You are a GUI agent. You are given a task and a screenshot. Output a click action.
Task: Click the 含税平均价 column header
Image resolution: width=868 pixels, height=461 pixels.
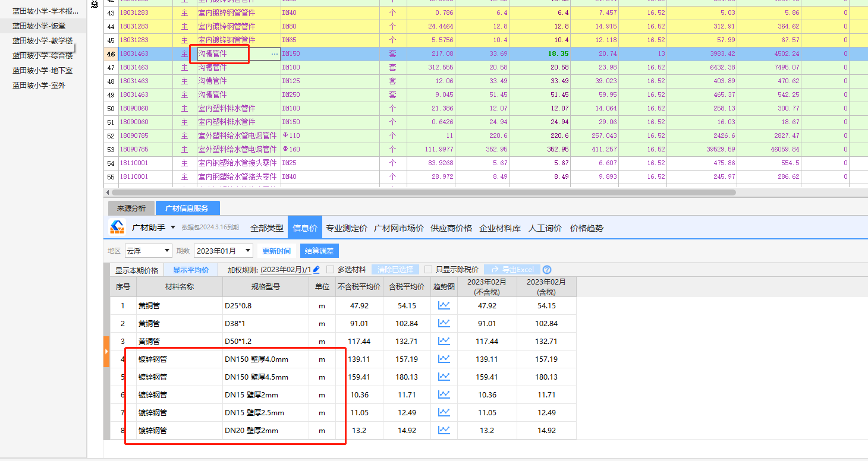tap(407, 286)
